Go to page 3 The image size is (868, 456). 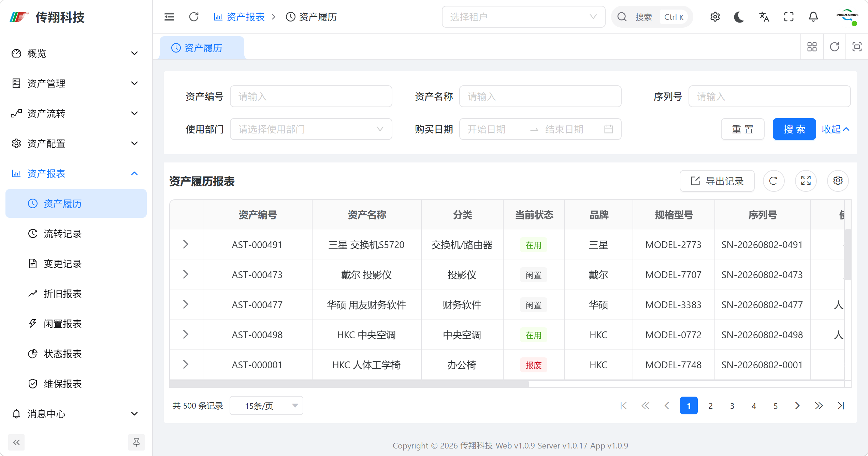click(x=732, y=406)
